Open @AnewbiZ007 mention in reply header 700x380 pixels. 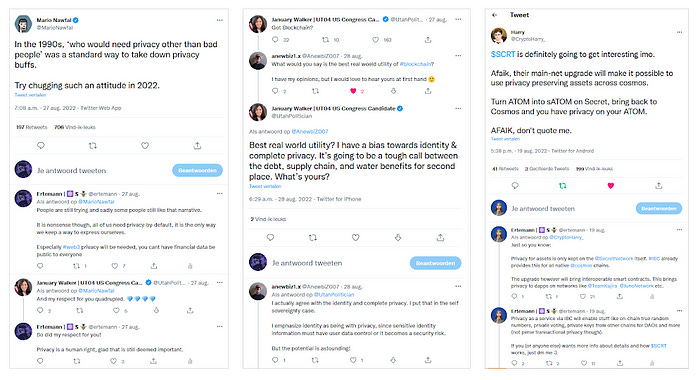coord(309,131)
